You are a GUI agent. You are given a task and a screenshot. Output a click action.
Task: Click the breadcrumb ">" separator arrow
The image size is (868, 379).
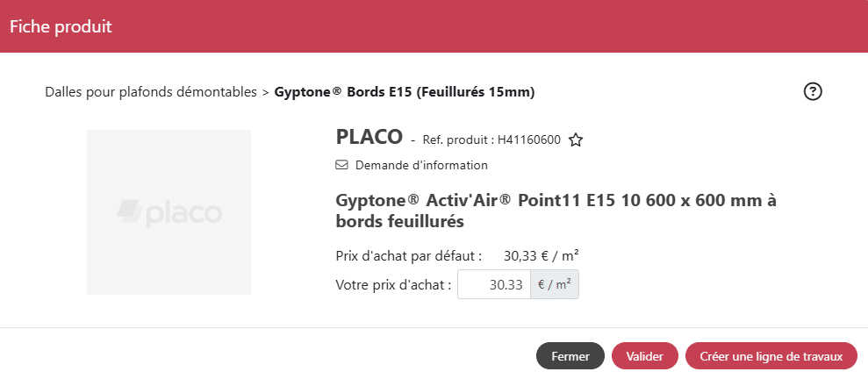pyautogui.click(x=265, y=91)
